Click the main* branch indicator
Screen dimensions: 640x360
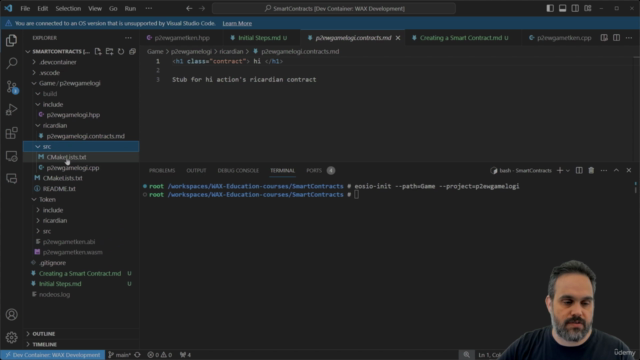[x=119, y=355]
